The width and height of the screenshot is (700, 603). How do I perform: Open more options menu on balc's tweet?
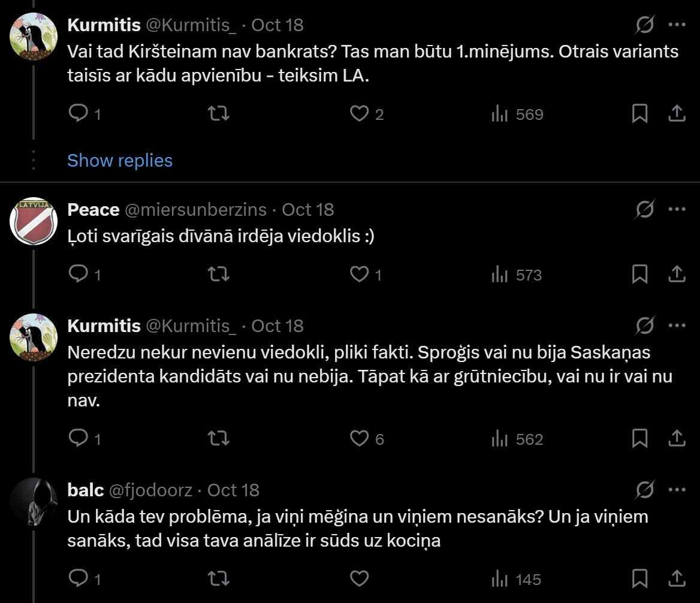tap(677, 490)
